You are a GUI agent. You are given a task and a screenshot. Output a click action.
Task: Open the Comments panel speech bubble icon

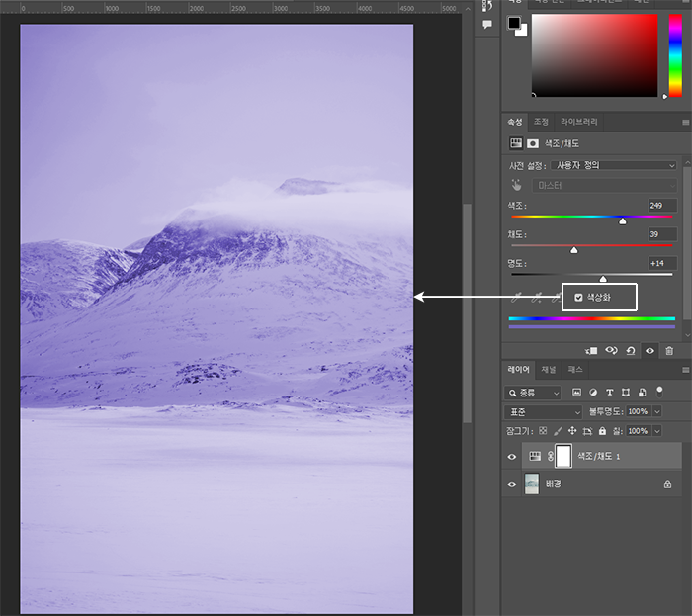tap(487, 25)
